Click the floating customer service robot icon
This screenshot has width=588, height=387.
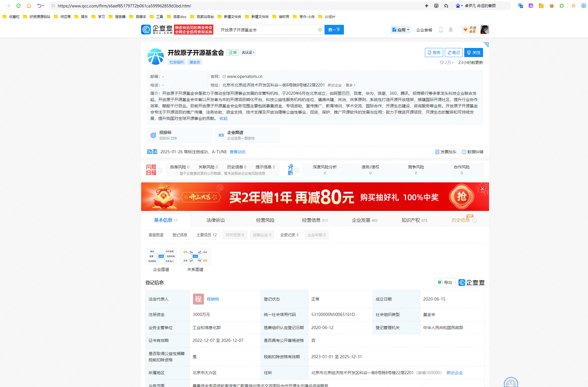(x=511, y=382)
